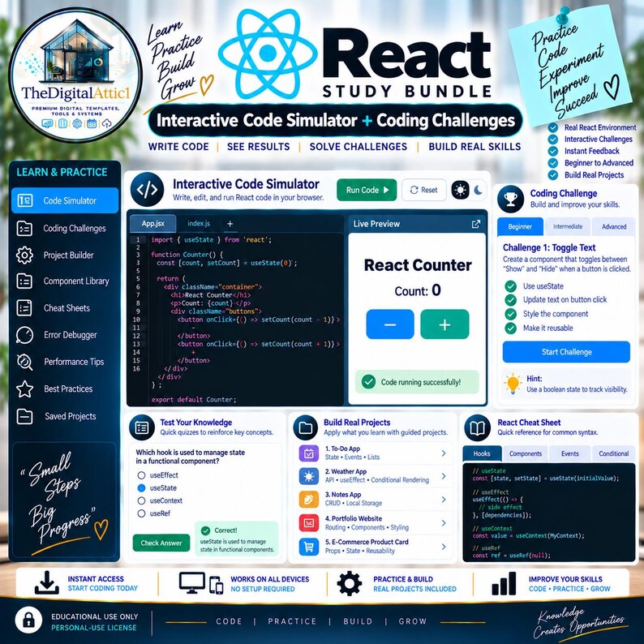Screen dimensions: 644x644
Task: Toggle the Make it reusable check
Action: click(510, 328)
